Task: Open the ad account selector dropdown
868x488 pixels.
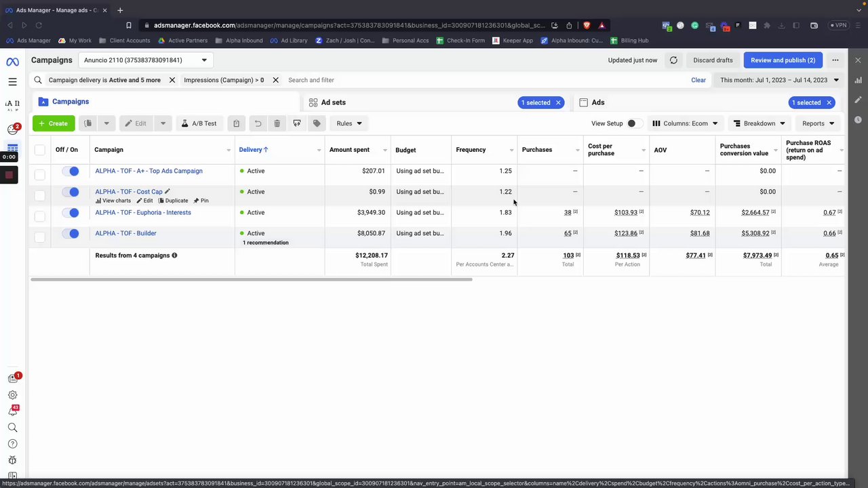Action: pos(146,60)
